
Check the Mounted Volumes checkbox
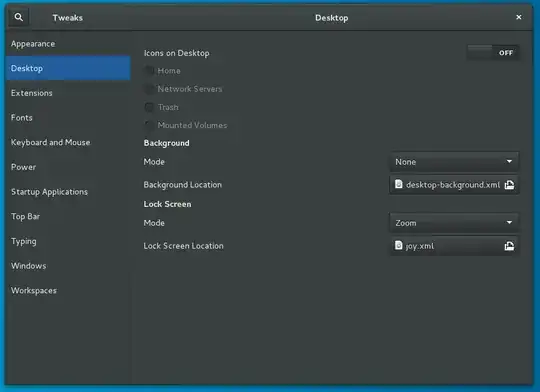pos(149,125)
